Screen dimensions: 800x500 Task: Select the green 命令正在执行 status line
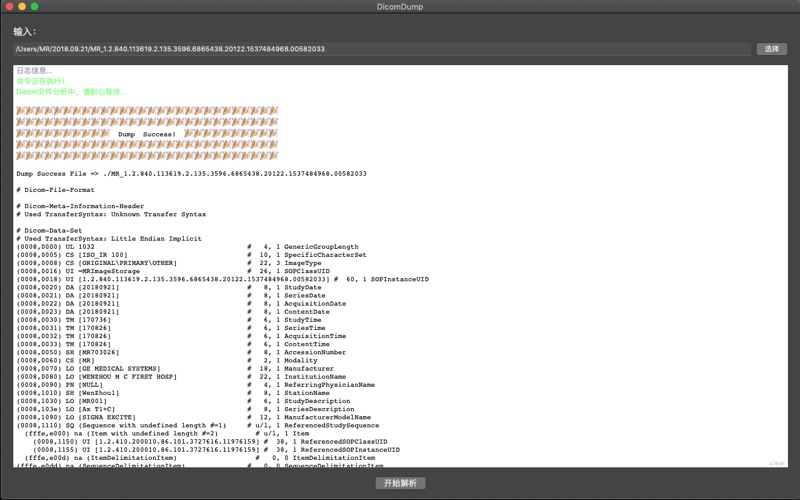click(45, 81)
